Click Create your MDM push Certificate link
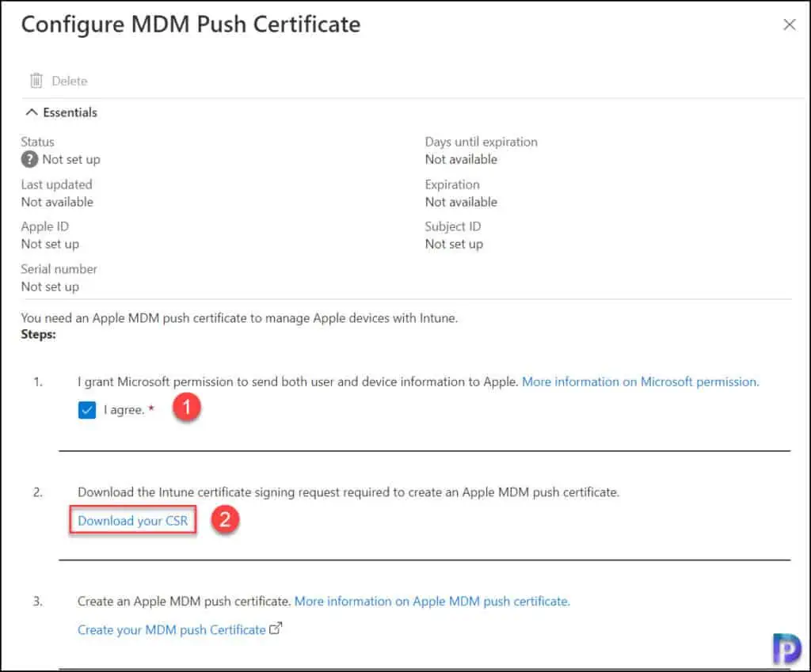 click(x=171, y=629)
